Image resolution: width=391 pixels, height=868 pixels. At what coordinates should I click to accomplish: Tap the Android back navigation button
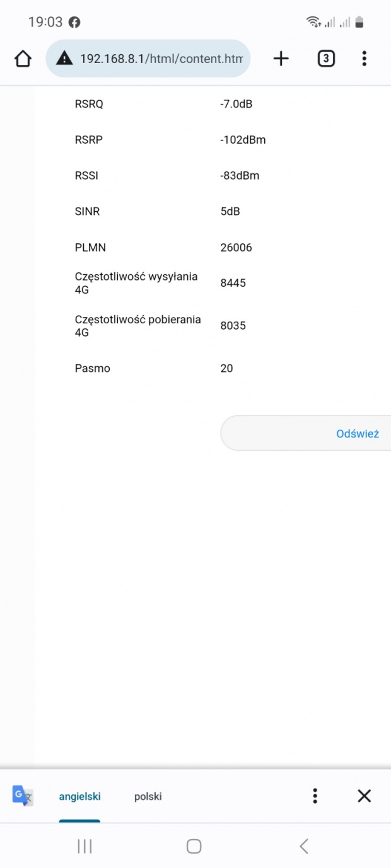304,847
